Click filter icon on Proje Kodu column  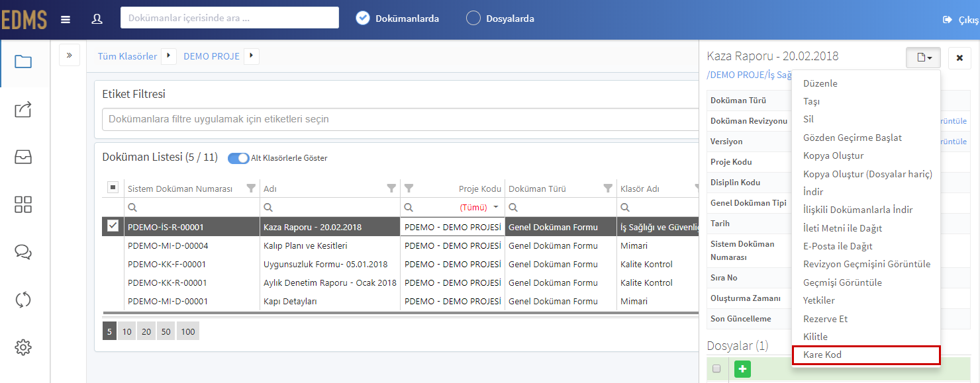coord(409,189)
